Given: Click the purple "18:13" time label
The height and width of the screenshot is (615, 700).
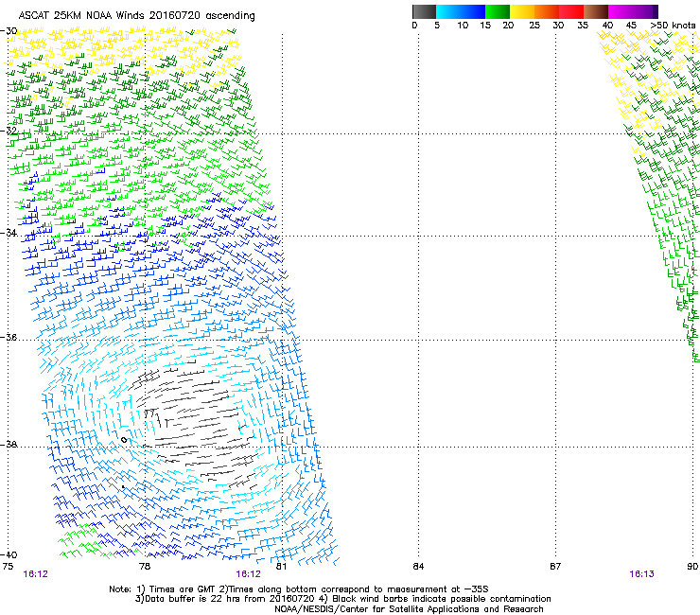Looking at the screenshot, I should point(641,574).
